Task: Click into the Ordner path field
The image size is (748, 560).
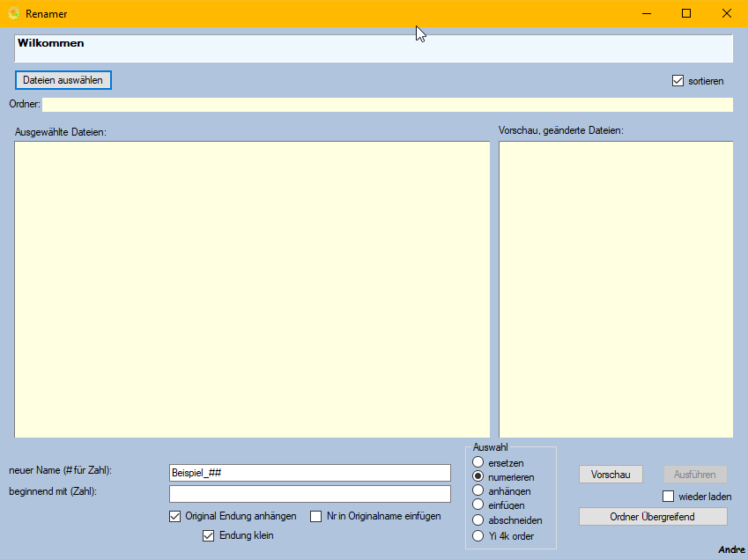Action: 387,105
